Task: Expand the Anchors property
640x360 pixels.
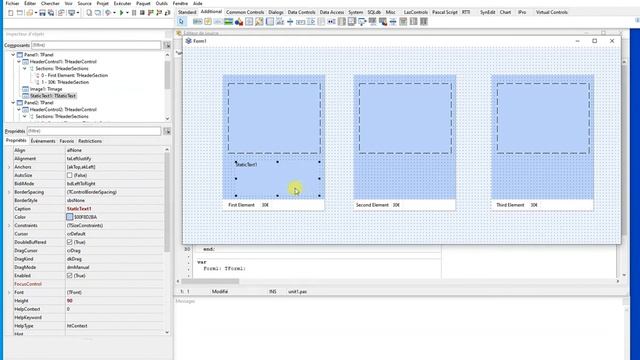Action: (9, 167)
